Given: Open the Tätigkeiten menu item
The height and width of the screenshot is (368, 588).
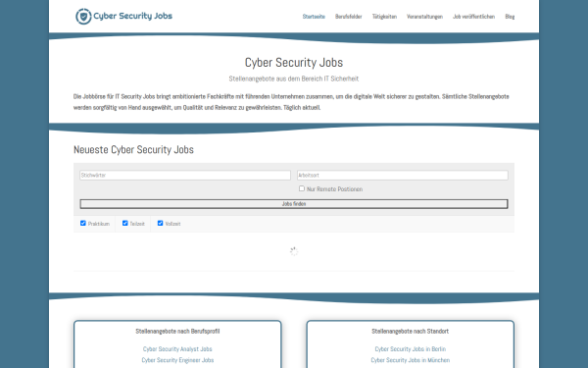Looking at the screenshot, I should point(384,17).
